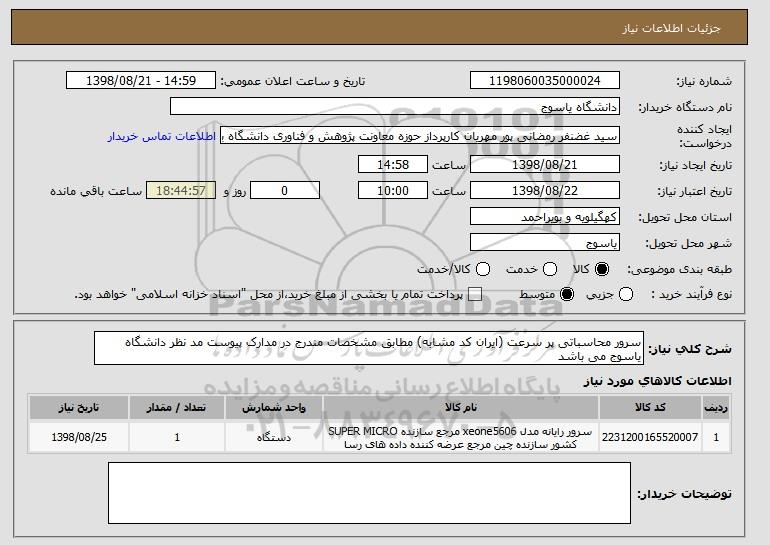Click the need date cell 1398/08/25
The image size is (770, 545).
[79, 437]
